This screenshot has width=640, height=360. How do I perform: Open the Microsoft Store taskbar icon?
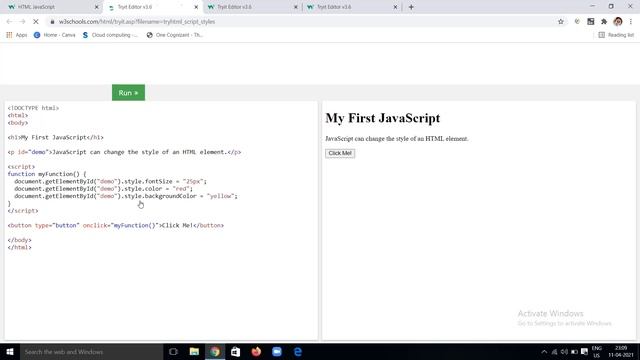(x=236, y=351)
